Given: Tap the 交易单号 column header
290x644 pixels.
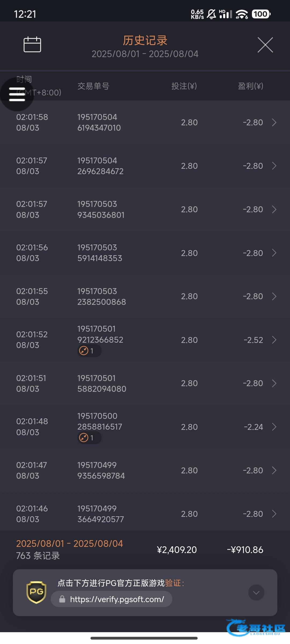Looking at the screenshot, I should click(x=93, y=86).
